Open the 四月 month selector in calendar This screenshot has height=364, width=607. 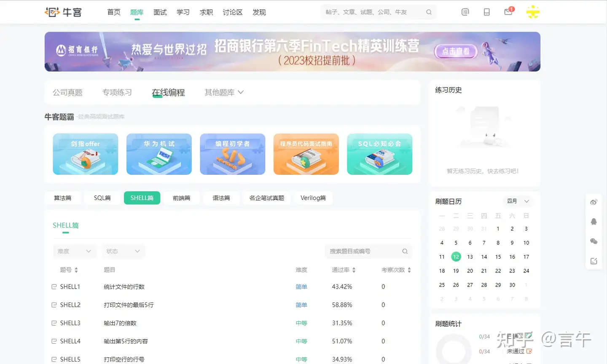[x=518, y=201]
